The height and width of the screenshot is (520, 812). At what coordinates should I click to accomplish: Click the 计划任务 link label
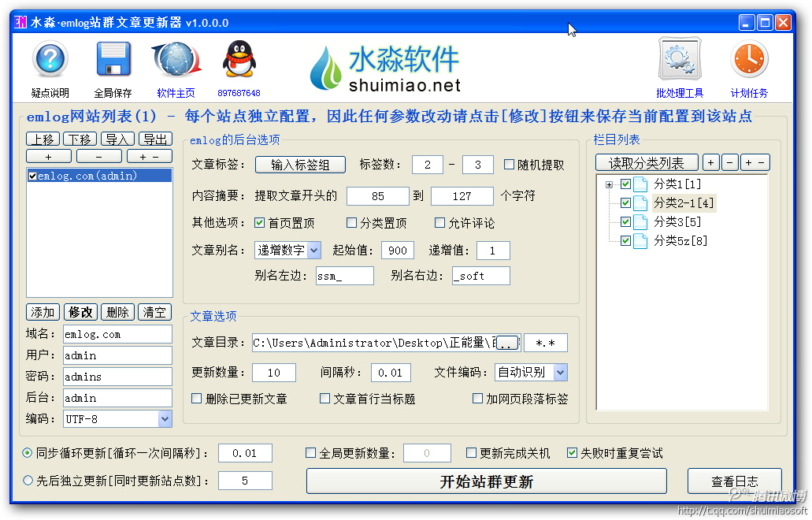click(749, 93)
